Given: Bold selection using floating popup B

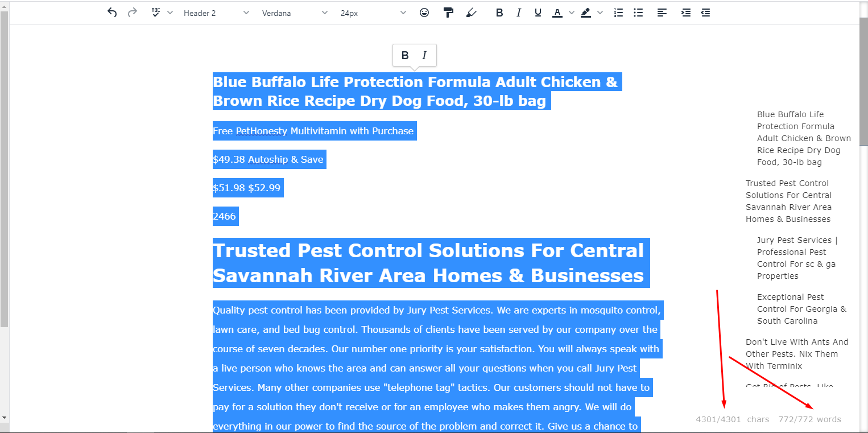Looking at the screenshot, I should pyautogui.click(x=405, y=55).
